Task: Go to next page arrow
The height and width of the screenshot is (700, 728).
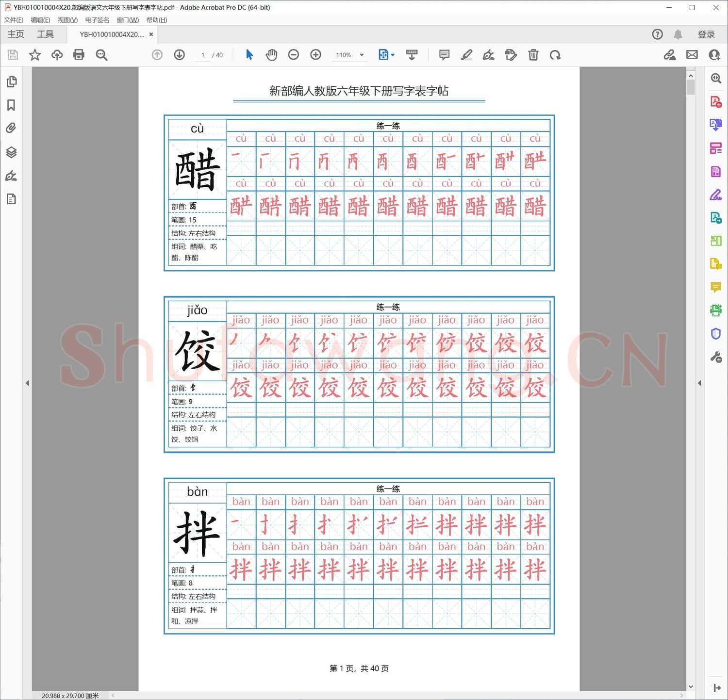Action: pos(180,55)
